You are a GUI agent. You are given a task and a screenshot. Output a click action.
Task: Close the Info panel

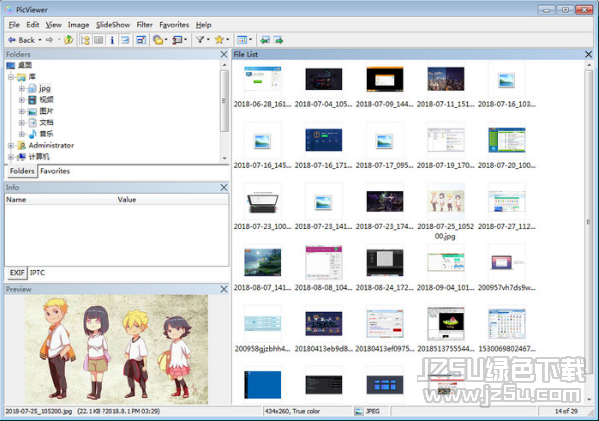[224, 187]
